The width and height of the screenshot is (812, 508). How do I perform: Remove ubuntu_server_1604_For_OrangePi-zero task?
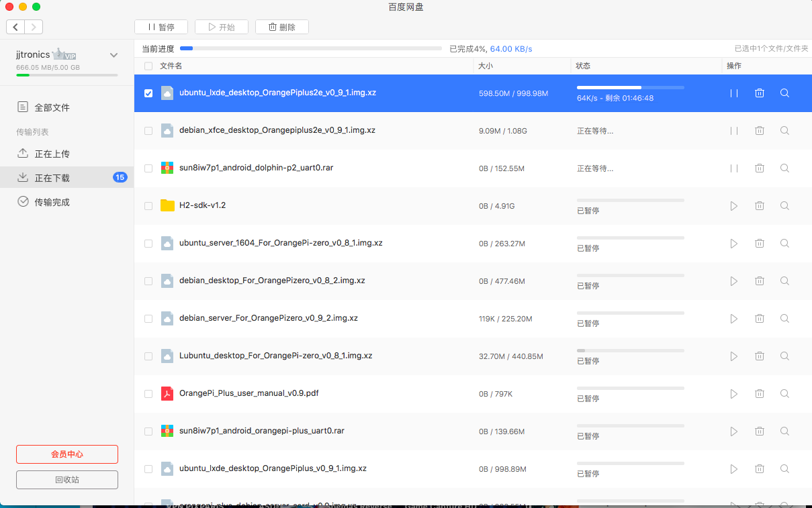point(760,244)
